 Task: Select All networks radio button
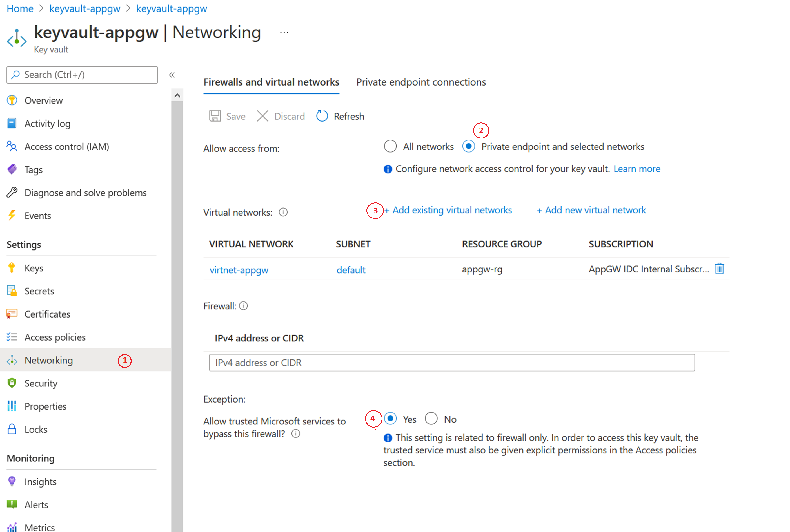(390, 147)
